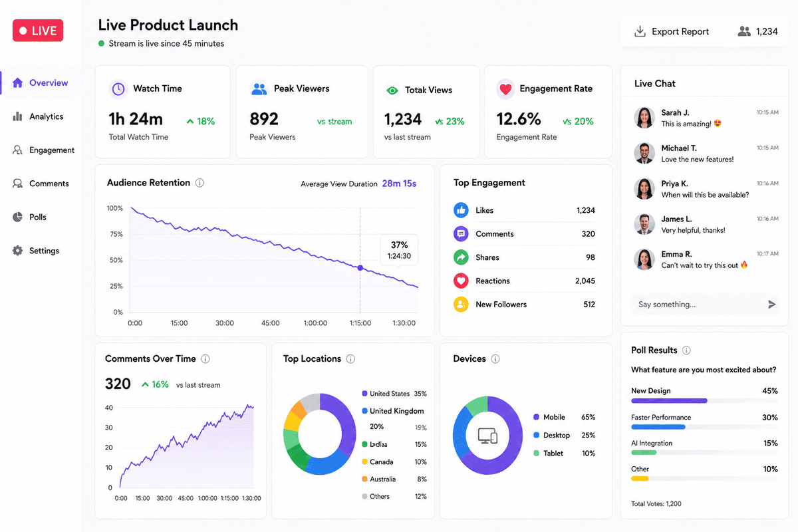The width and height of the screenshot is (798, 532).
Task: Click the 16% increase indicator for comments
Action: (155, 384)
